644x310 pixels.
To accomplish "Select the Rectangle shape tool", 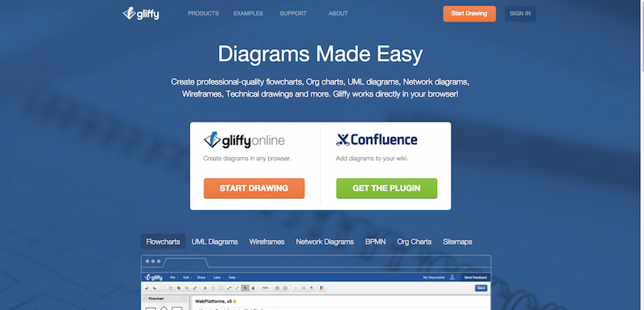I will 221,287.
